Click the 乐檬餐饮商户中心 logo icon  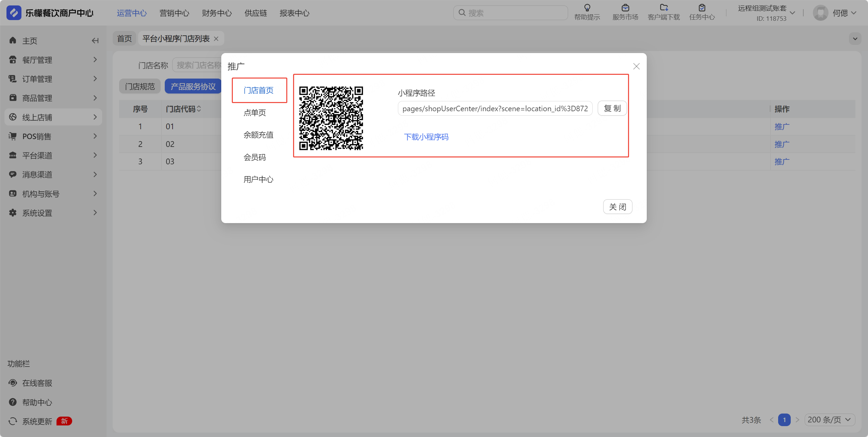coord(14,13)
